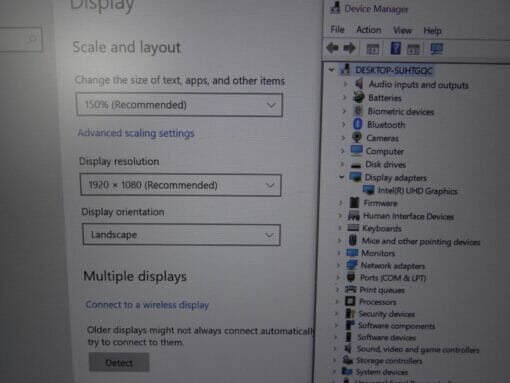Collapse the Display adapters node
The height and width of the screenshot is (383, 510).
pyautogui.click(x=342, y=177)
